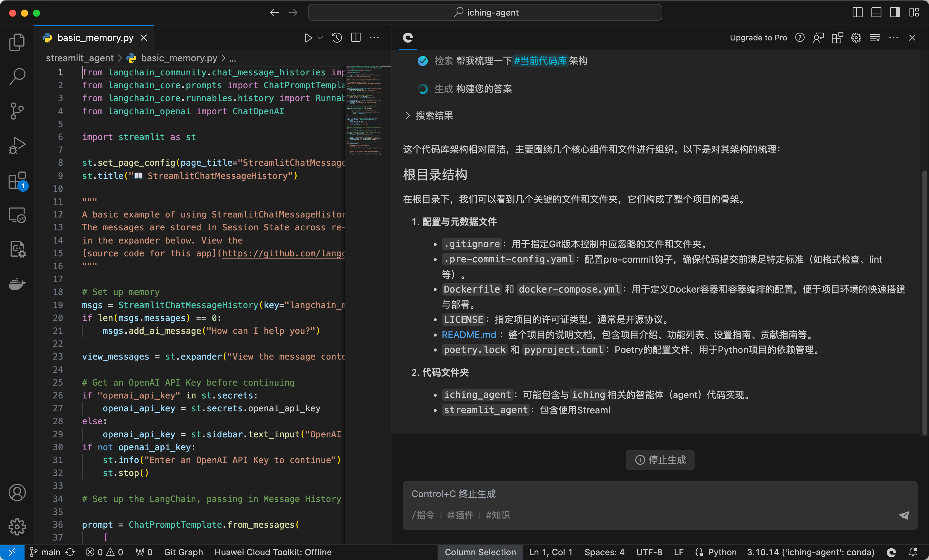
Task: Change indentation via Spaces: 4
Action: [x=604, y=552]
